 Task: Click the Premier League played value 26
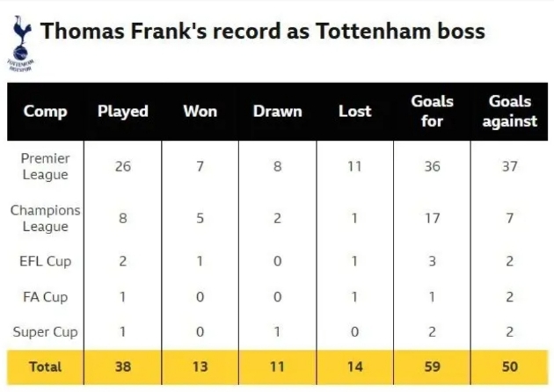coord(123,166)
